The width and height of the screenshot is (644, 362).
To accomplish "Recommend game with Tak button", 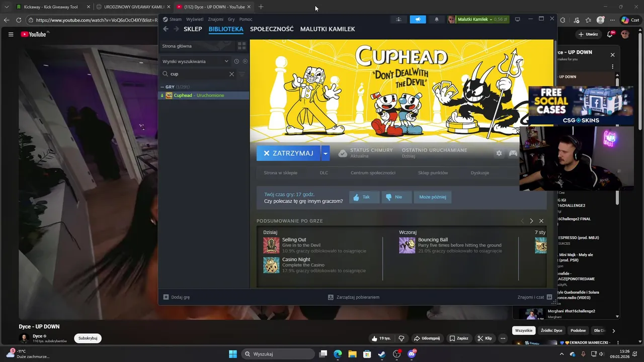I will coord(364,197).
